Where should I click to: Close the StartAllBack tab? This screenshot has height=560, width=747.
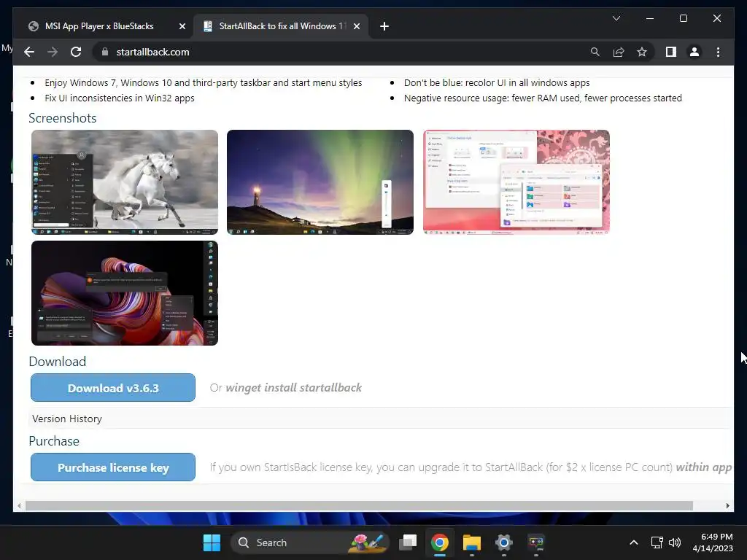[356, 26]
